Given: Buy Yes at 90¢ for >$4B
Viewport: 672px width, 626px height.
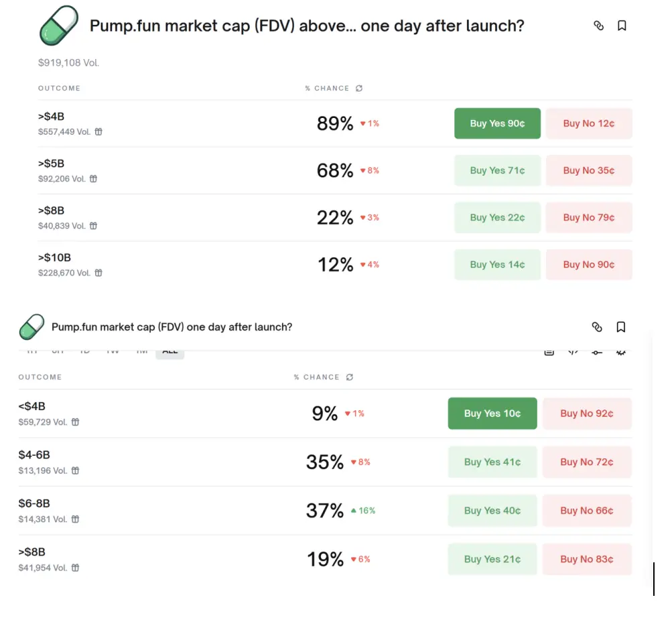Looking at the screenshot, I should (497, 123).
